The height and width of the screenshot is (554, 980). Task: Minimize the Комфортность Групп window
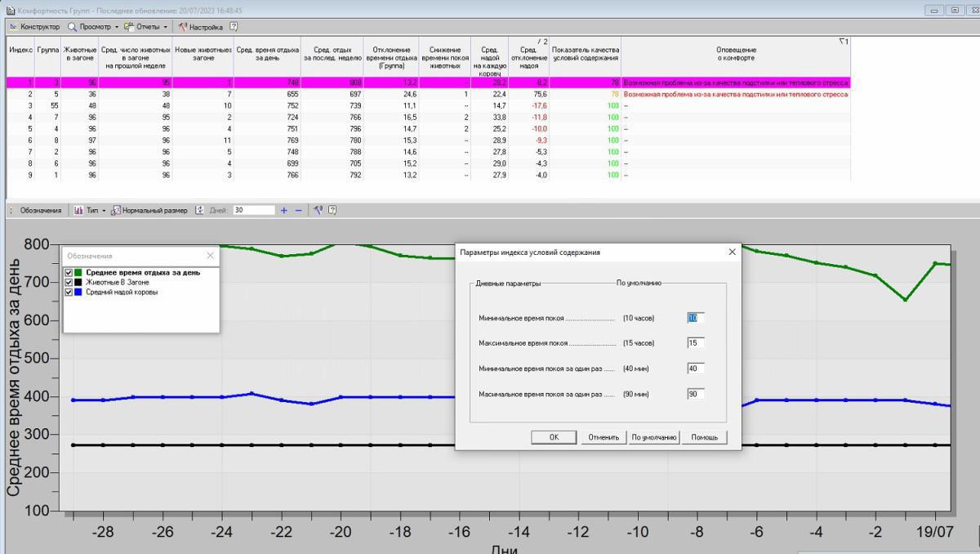[x=933, y=10]
